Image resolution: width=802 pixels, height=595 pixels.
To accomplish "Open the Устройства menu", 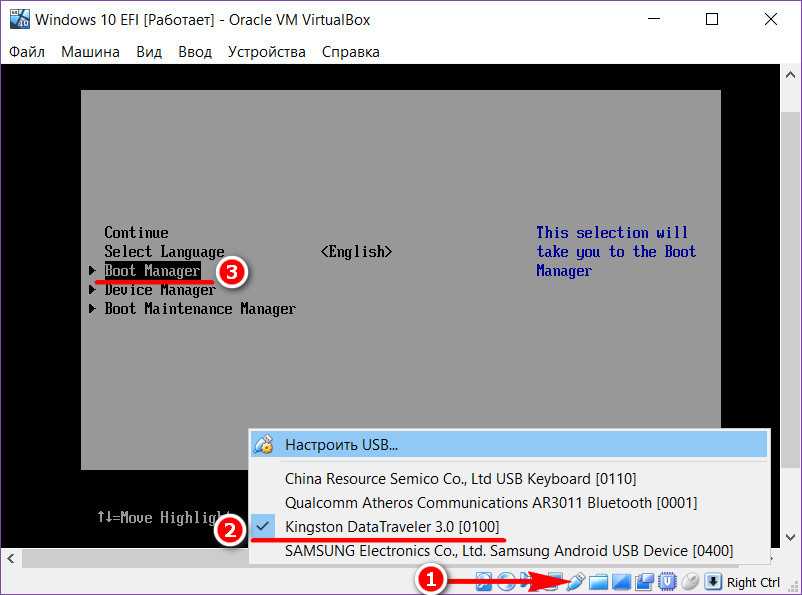I will coord(266,52).
